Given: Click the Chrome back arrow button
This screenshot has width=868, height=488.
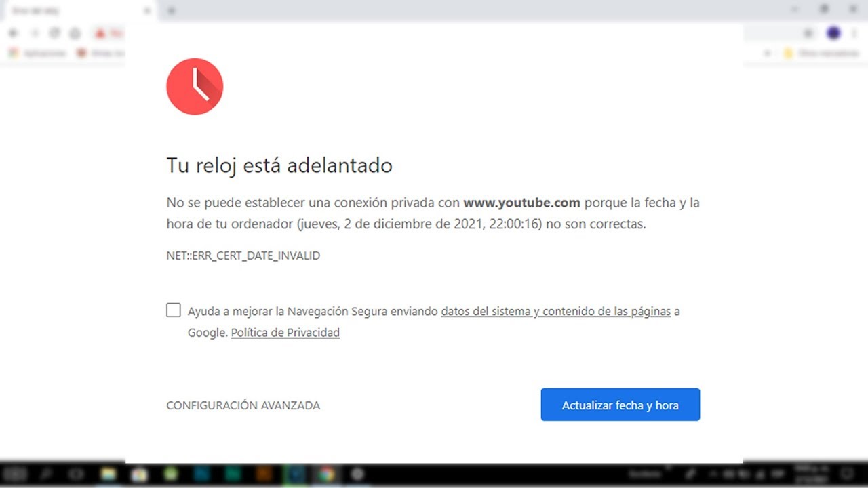Looking at the screenshot, I should [x=13, y=33].
